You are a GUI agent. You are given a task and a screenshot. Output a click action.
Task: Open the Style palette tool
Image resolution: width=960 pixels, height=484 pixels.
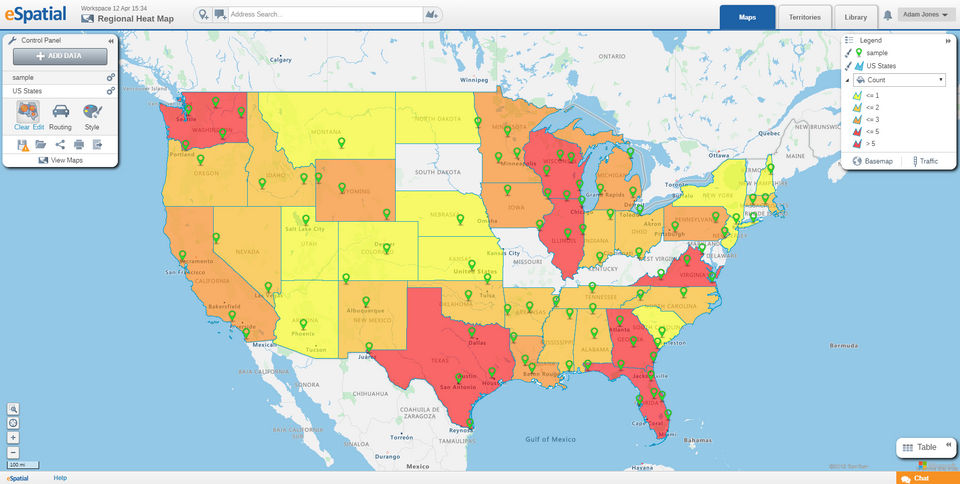click(x=92, y=111)
